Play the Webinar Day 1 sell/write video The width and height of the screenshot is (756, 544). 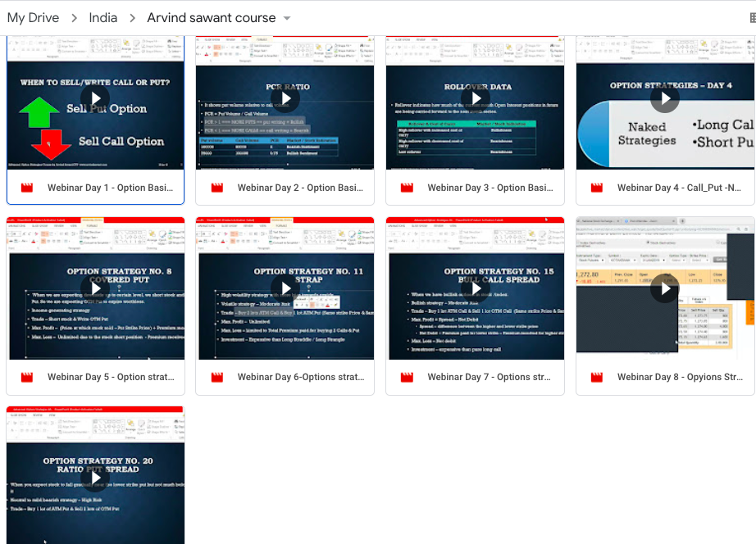(95, 98)
